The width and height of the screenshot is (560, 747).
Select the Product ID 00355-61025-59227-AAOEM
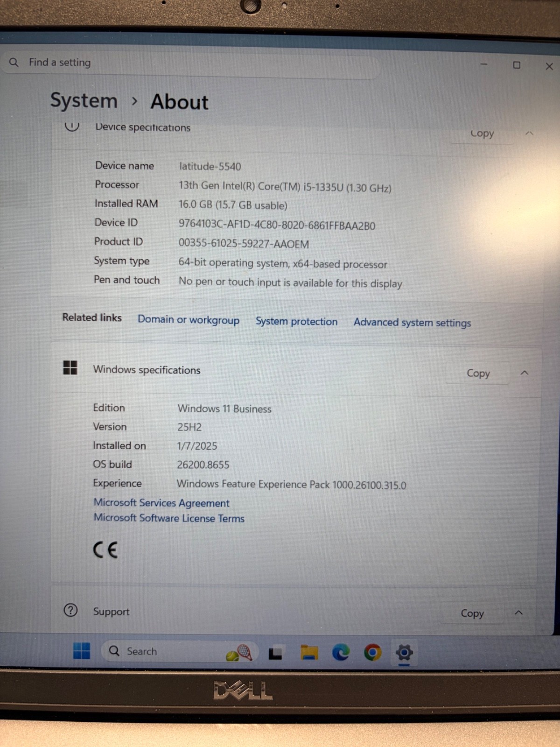tap(244, 244)
